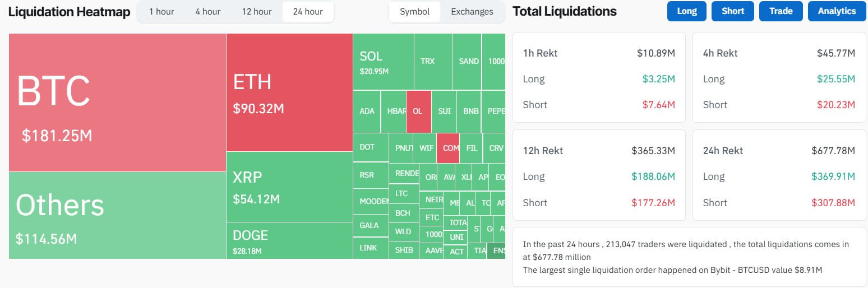Select the Others $114.56M block
The height and width of the screenshot is (288, 868).
117,215
